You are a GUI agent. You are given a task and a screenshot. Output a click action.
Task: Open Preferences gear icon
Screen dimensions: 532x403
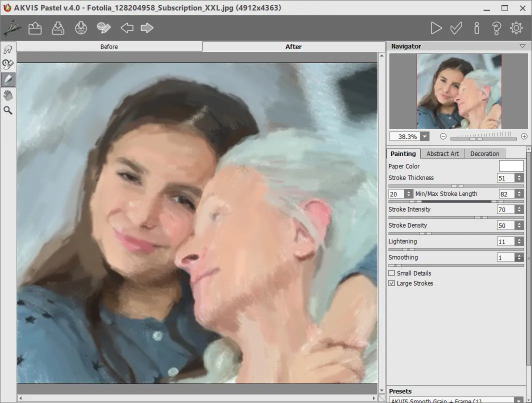pos(516,28)
